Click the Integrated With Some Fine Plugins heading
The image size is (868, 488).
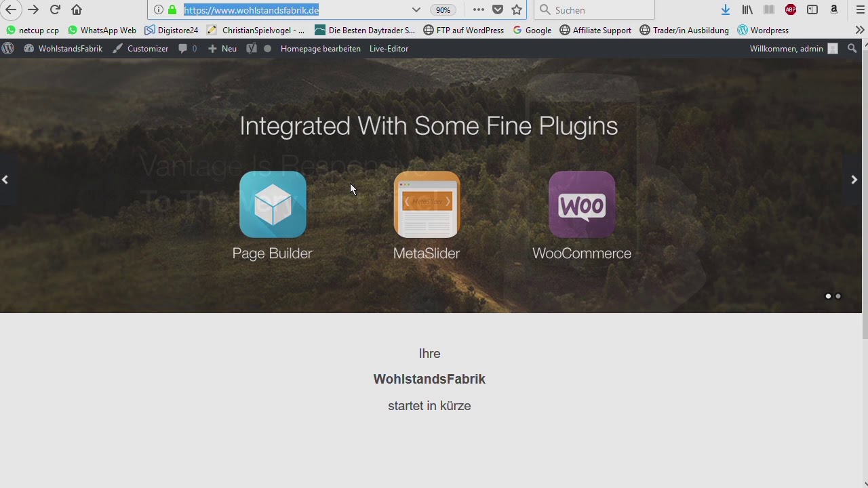429,126
